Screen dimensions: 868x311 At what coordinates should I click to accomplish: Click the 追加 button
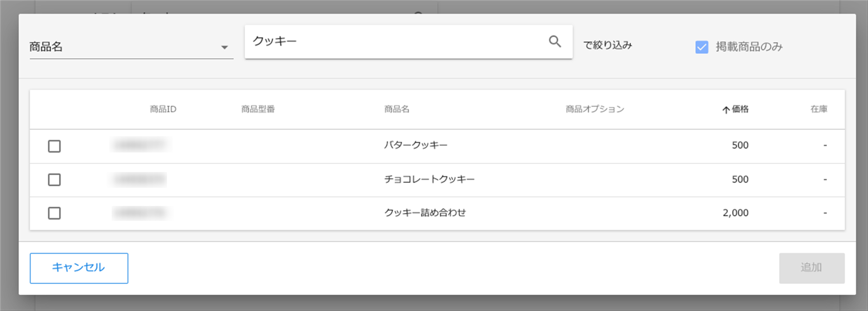[x=812, y=268]
